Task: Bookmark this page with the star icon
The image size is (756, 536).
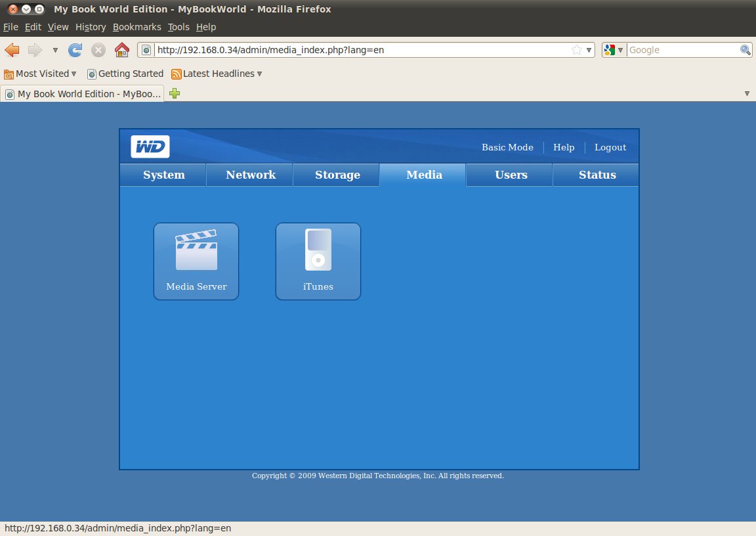Action: [577, 50]
